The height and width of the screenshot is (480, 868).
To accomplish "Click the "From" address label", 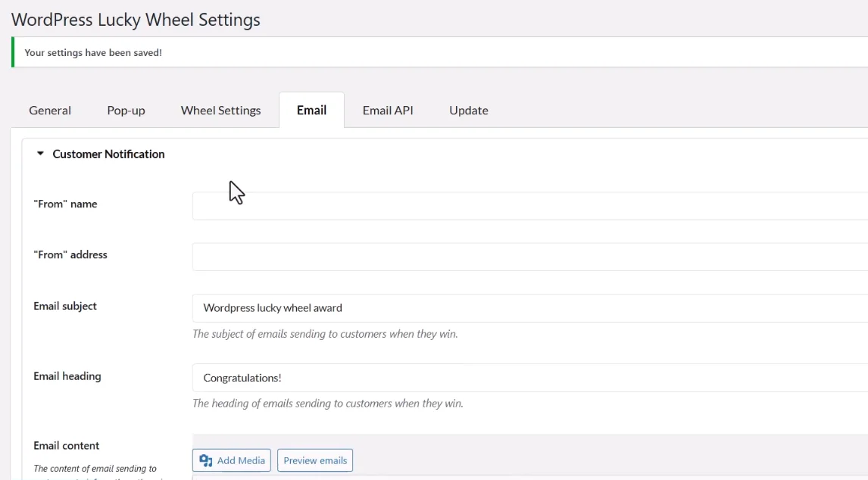I will 70,254.
